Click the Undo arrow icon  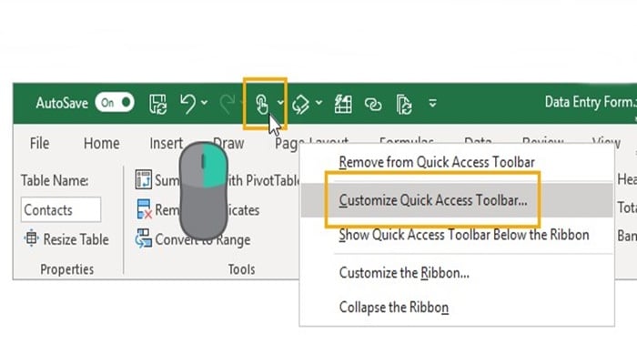coord(187,104)
